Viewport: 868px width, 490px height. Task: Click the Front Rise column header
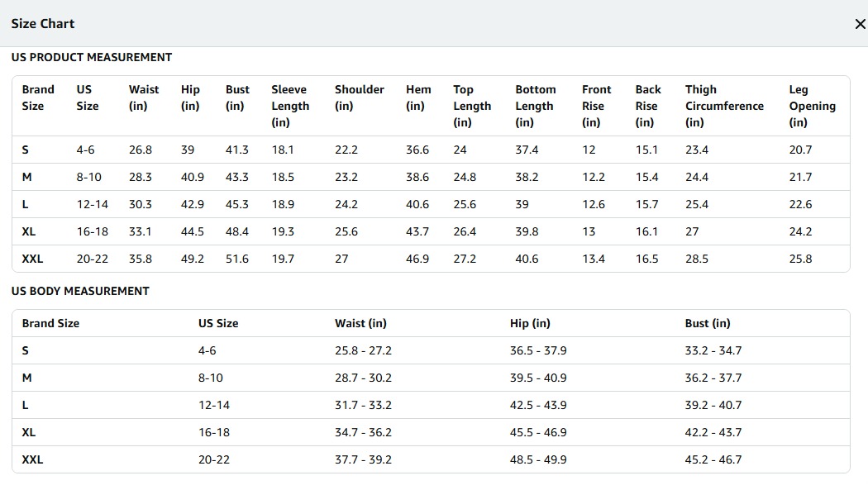pyautogui.click(x=596, y=106)
